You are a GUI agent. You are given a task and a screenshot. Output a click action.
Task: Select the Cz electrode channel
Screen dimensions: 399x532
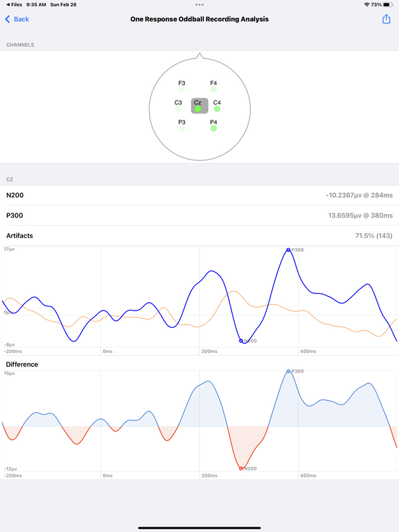pyautogui.click(x=199, y=106)
